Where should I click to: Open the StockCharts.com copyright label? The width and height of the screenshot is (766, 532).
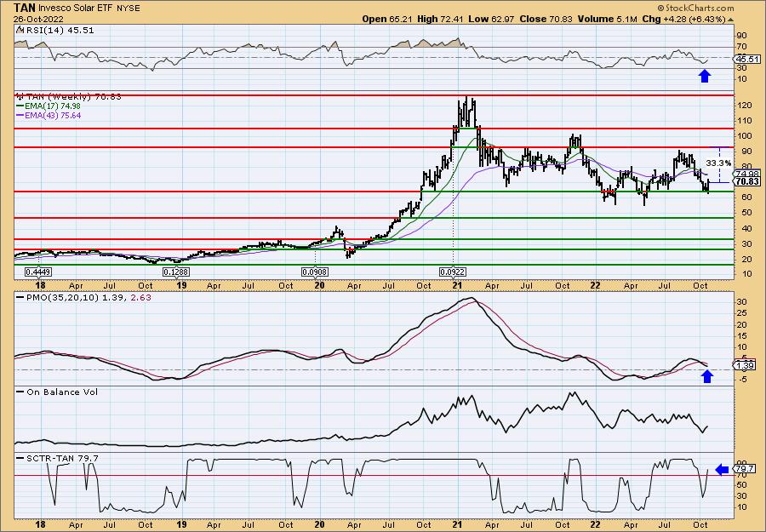[x=695, y=8]
